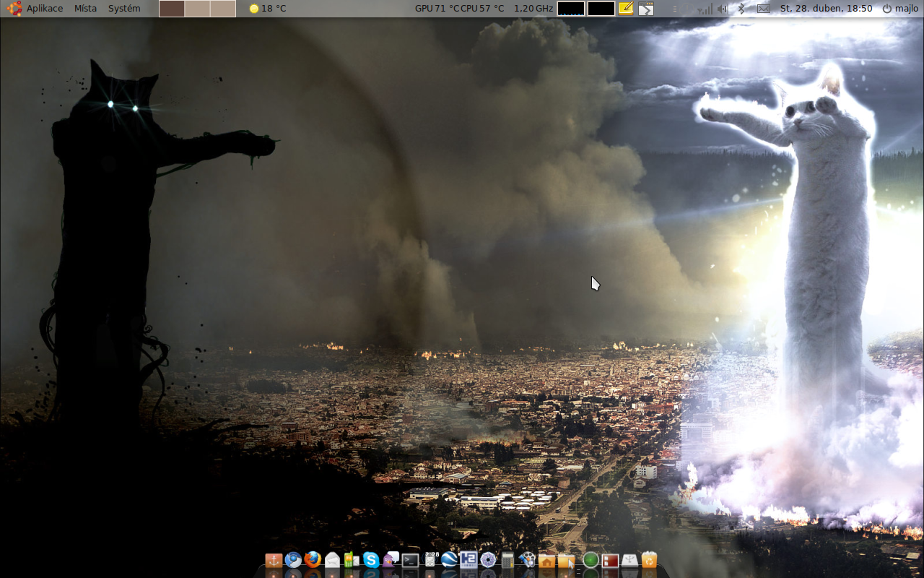Open the Bluetooth tray icon
The width and height of the screenshot is (924, 578).
pyautogui.click(x=741, y=9)
